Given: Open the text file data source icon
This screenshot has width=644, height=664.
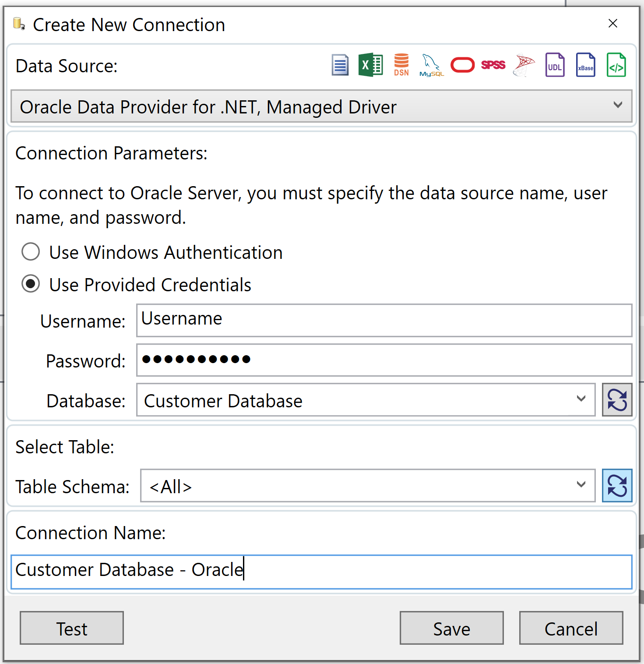Looking at the screenshot, I should 340,65.
